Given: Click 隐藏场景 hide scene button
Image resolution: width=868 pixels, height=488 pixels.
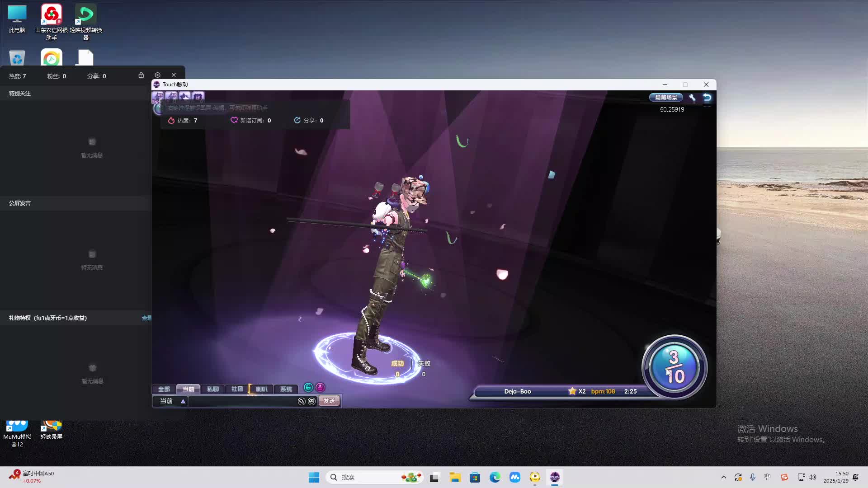Looking at the screenshot, I should point(666,98).
